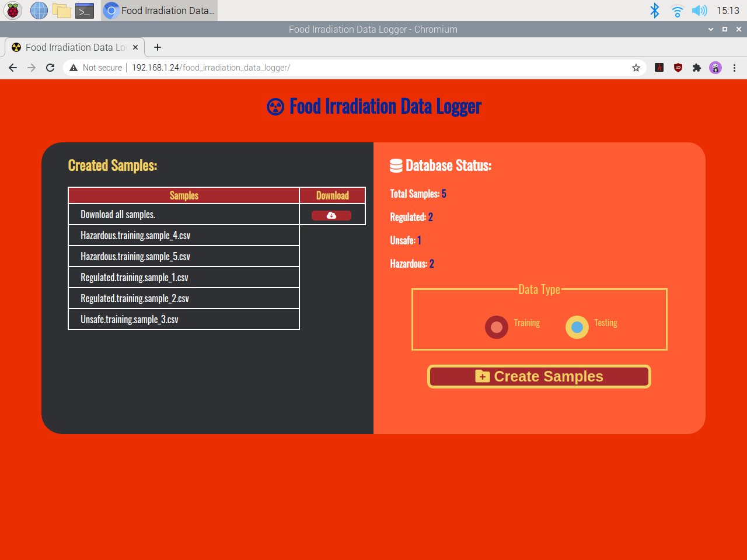Viewport: 747px width, 560px height.
Task: Click the window shade chevron in the title bar
Action: tap(711, 29)
